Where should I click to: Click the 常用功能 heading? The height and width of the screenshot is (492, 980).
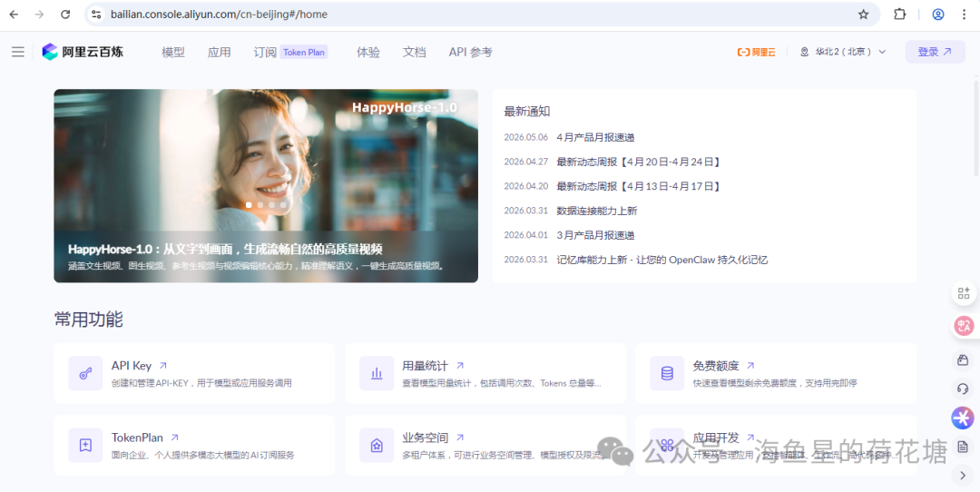tap(88, 320)
